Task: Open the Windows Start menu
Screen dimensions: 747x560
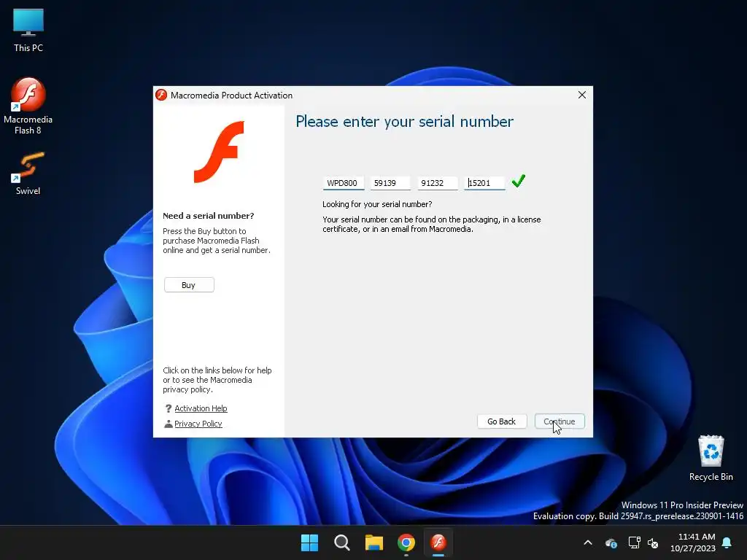Action: [309, 542]
